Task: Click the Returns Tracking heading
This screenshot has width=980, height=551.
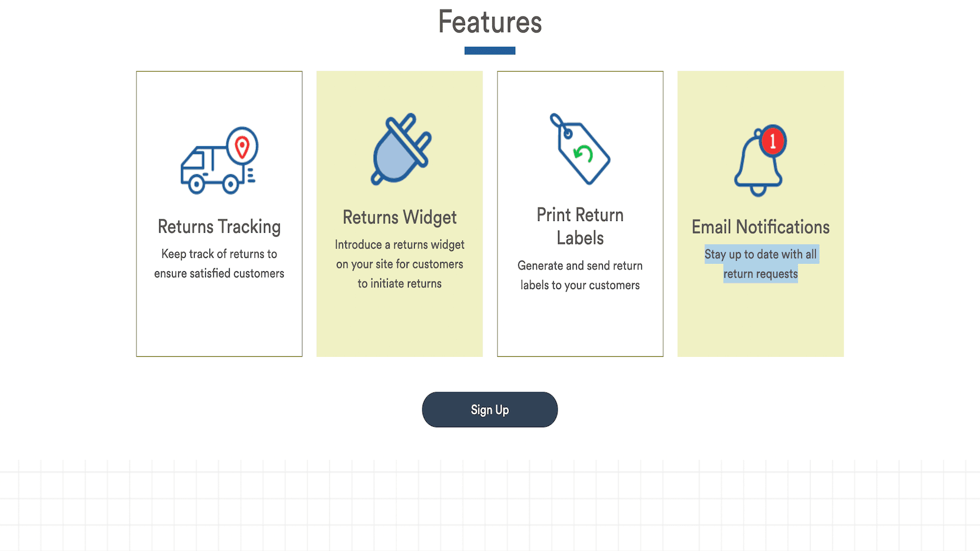Action: tap(219, 227)
